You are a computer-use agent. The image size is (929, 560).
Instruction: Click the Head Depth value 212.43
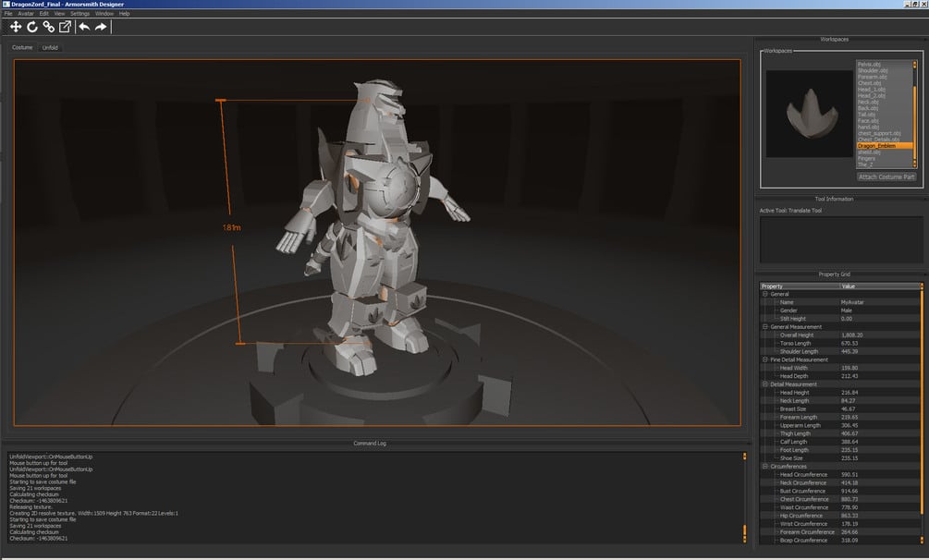pyautogui.click(x=879, y=376)
